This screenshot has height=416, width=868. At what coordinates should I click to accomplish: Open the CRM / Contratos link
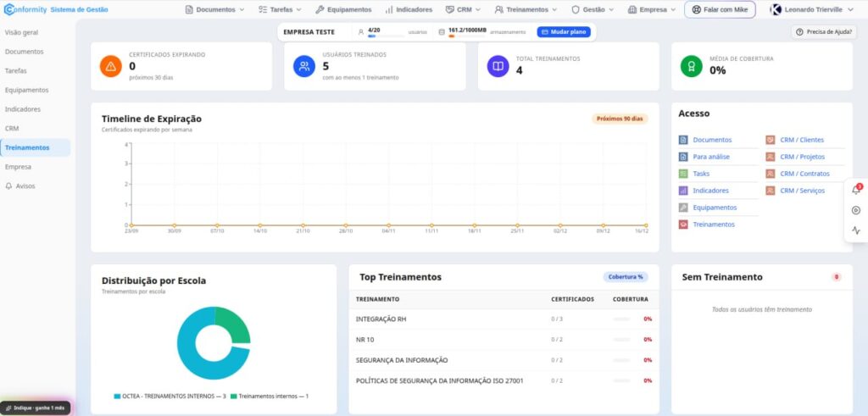805,174
